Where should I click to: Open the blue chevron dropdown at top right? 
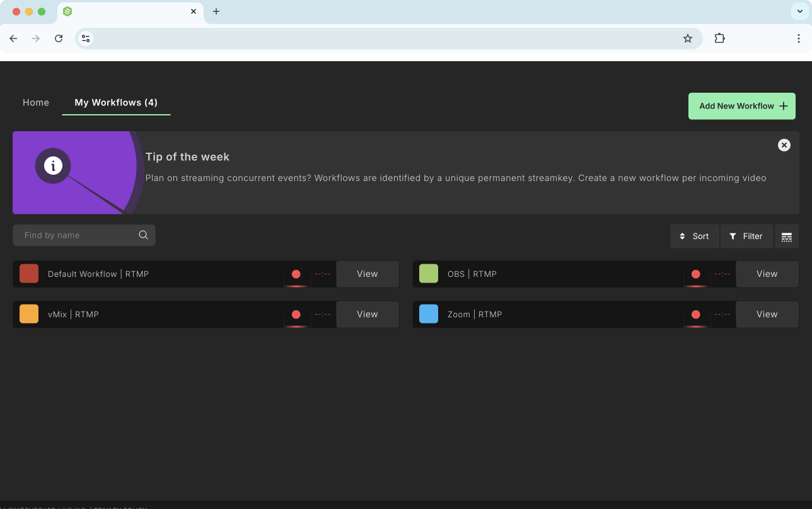(x=801, y=11)
